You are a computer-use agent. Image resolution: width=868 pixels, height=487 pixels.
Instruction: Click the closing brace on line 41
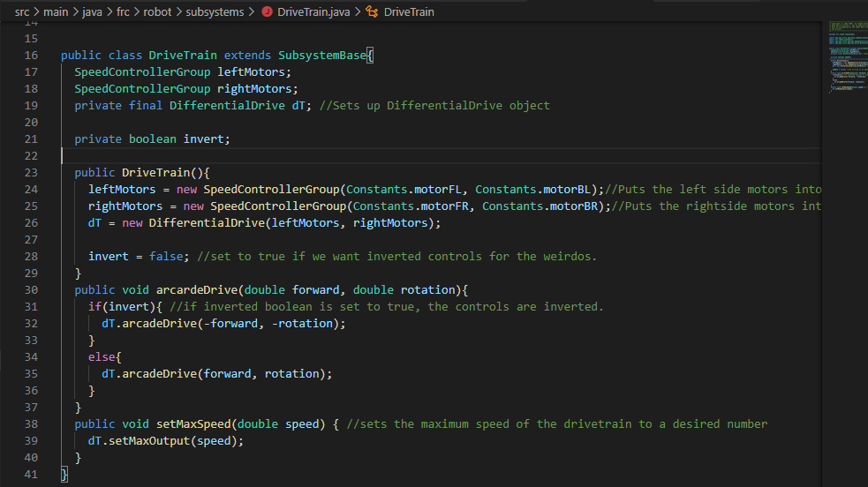(x=64, y=475)
